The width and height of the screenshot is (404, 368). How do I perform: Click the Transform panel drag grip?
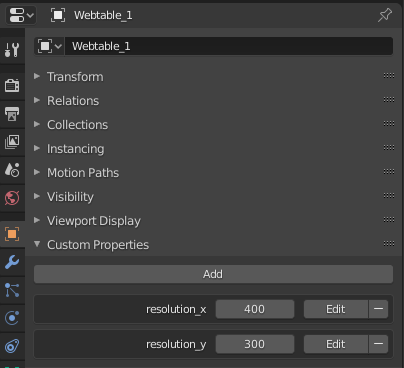pyautogui.click(x=389, y=76)
